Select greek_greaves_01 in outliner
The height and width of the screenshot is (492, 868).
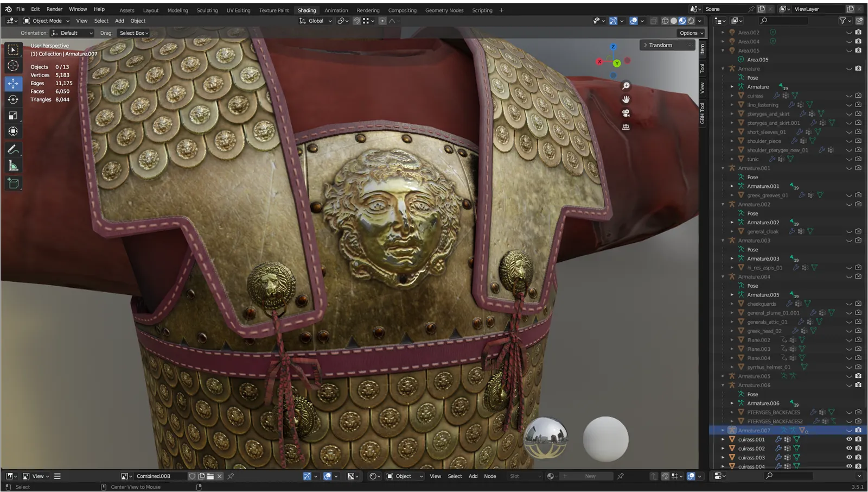768,195
